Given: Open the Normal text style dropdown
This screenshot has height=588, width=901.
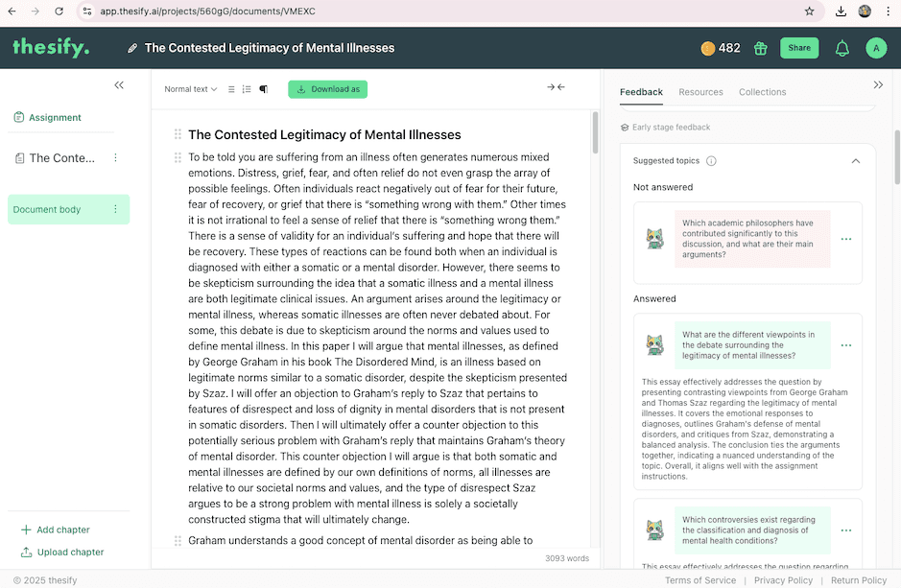Looking at the screenshot, I should [x=190, y=88].
